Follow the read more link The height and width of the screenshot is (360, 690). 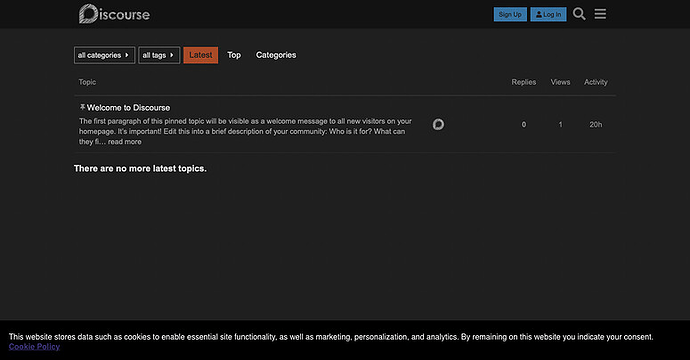pyautogui.click(x=125, y=142)
